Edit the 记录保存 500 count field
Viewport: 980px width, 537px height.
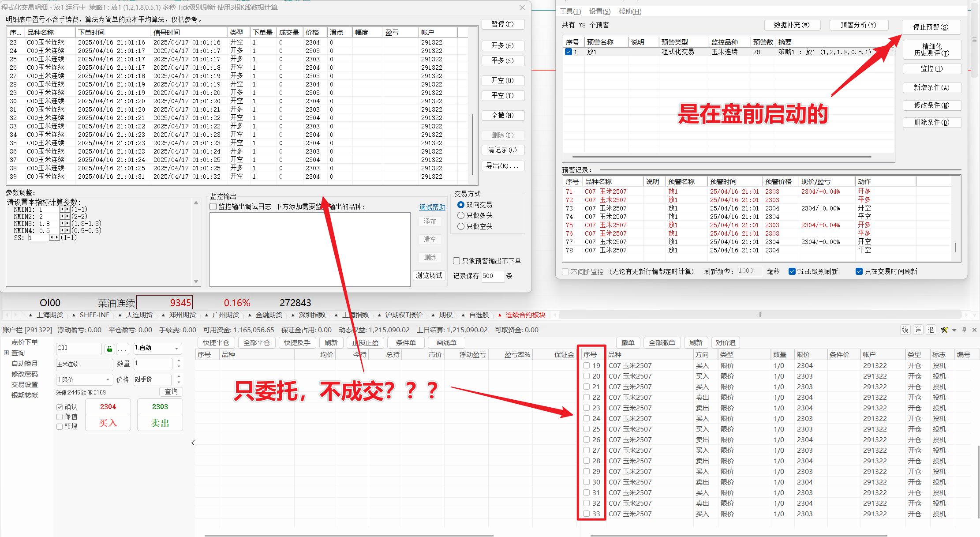pos(492,276)
